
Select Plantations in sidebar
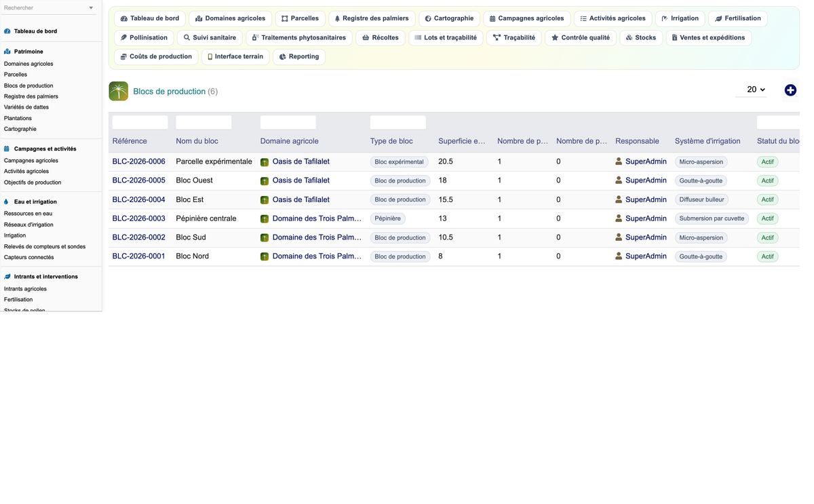click(18, 118)
